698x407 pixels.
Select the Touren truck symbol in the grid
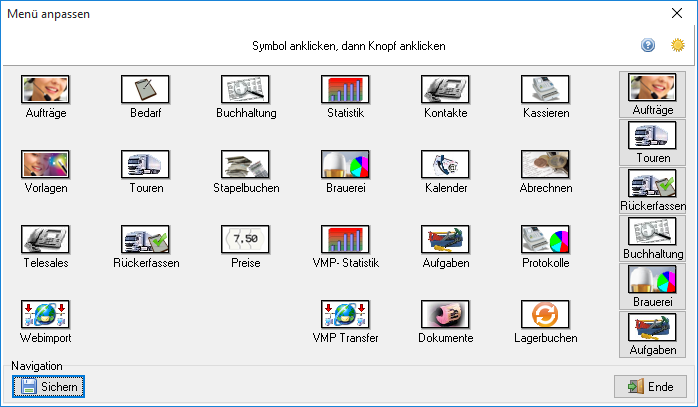tap(145, 164)
